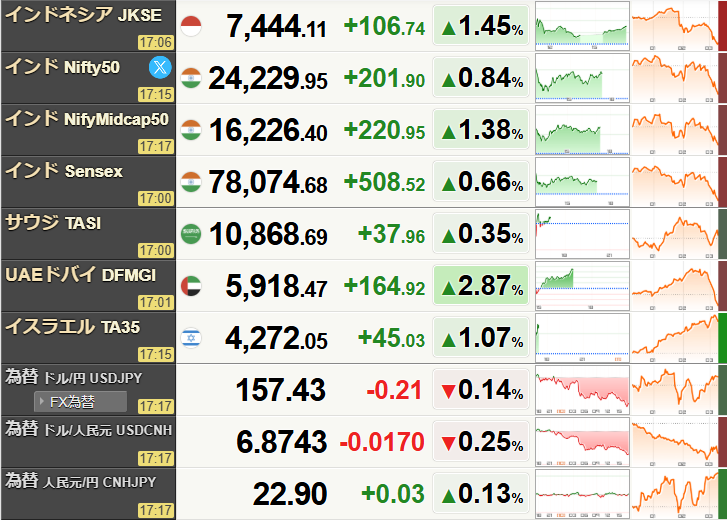Click the ▲0.35% change badge
Image resolution: width=727 pixels, height=520 pixels.
click(481, 233)
